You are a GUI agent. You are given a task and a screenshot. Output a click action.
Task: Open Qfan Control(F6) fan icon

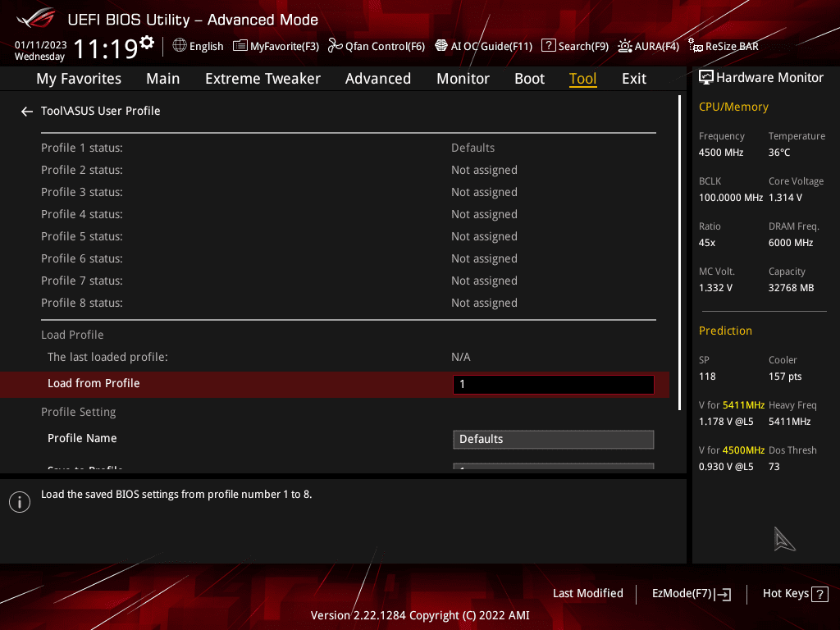click(x=336, y=46)
